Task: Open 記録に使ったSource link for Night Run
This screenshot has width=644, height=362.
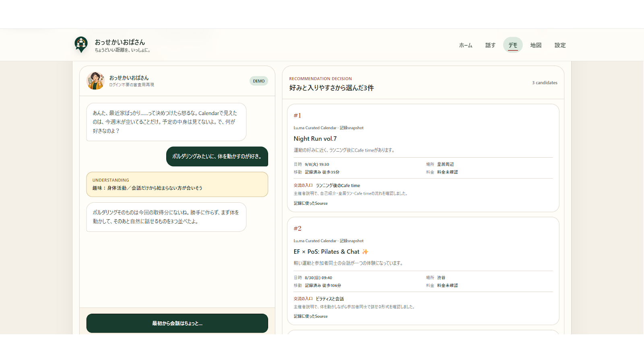Action: pyautogui.click(x=311, y=204)
